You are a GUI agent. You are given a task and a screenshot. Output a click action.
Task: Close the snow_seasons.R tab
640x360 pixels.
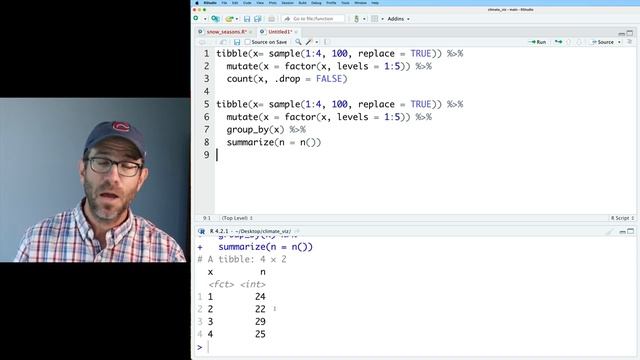(250, 32)
